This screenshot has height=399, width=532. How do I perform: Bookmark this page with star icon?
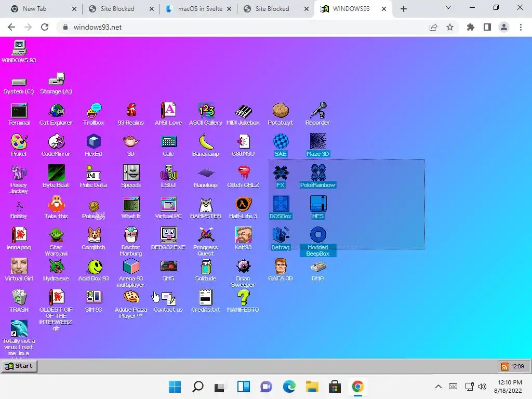[x=450, y=27]
